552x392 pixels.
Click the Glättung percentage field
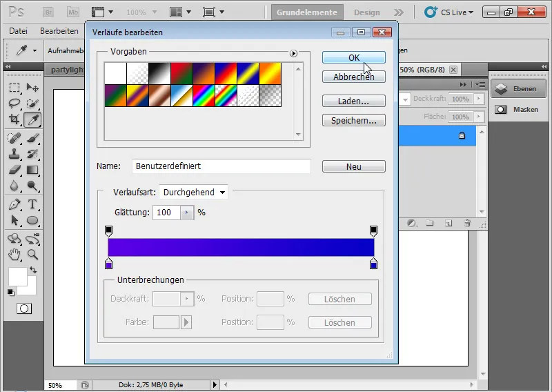(x=166, y=213)
